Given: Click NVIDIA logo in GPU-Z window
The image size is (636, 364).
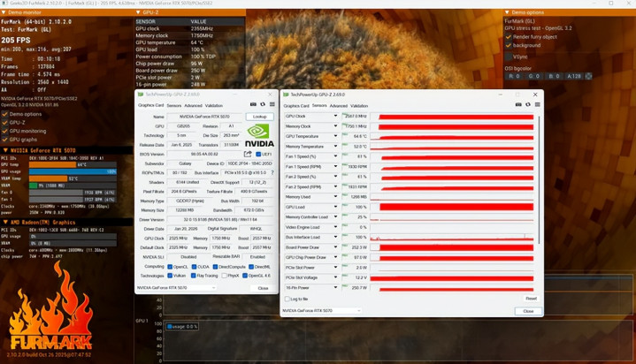Looking at the screenshot, I should [259, 136].
